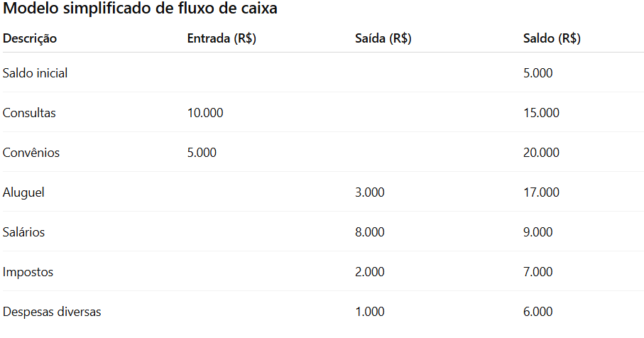Image resolution: width=644 pixels, height=338 pixels.
Task: Click the 20.000 balance cell
Action: tap(541, 153)
